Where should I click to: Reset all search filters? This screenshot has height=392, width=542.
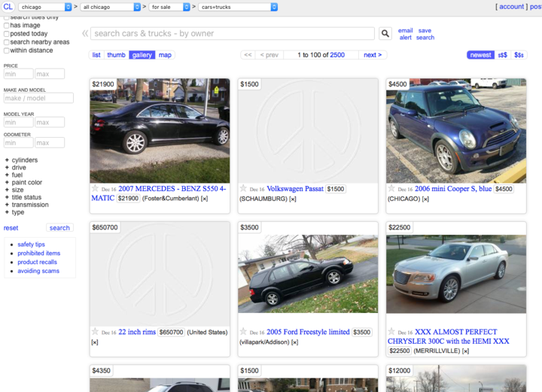[x=11, y=228]
